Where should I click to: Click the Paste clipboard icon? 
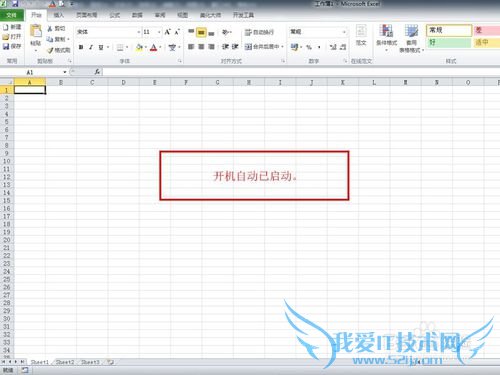click(36, 31)
